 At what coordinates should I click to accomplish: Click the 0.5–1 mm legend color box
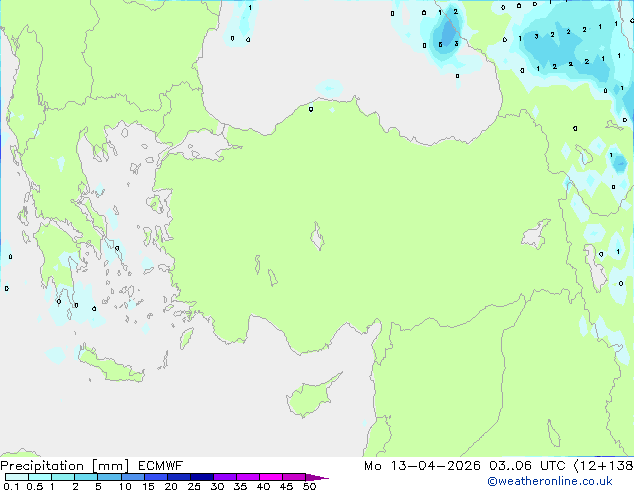point(40,477)
